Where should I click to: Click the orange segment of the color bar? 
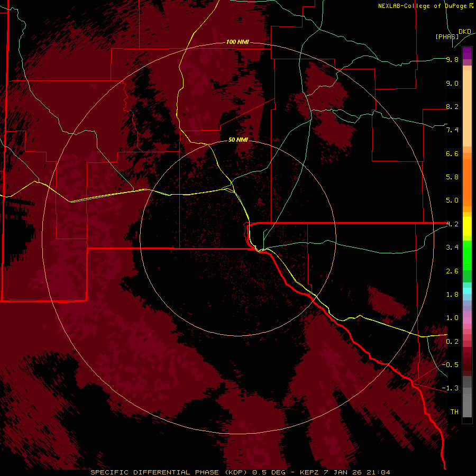click(467, 182)
